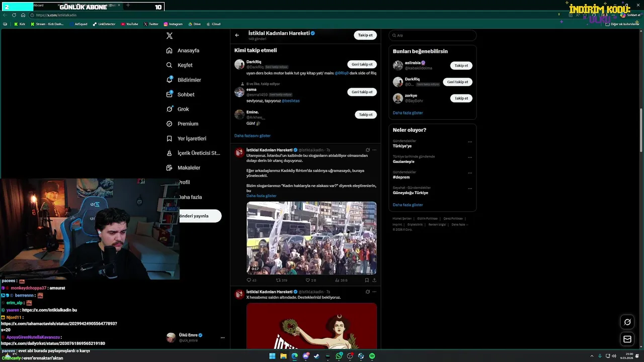Image resolution: width=644 pixels, height=362 pixels.
Task: Open new browser tab with plus
Action: pos(128,6)
